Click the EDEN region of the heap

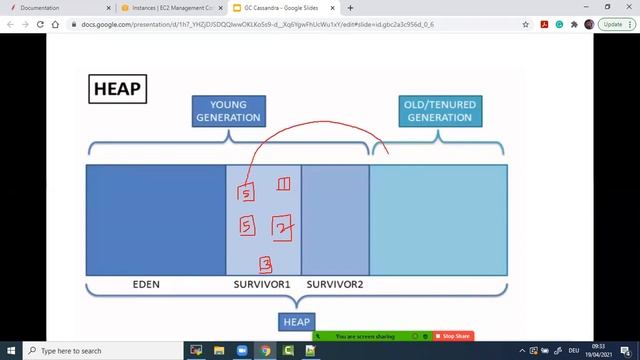click(x=156, y=220)
